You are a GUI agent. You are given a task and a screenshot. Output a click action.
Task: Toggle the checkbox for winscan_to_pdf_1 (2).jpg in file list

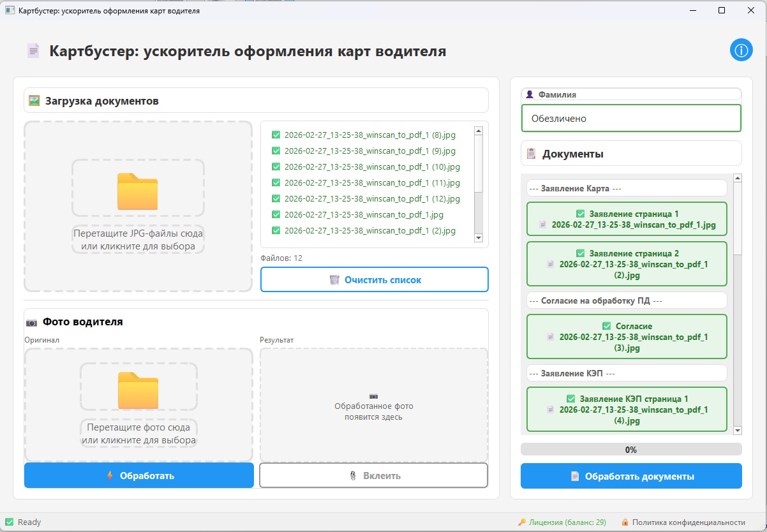coord(276,230)
